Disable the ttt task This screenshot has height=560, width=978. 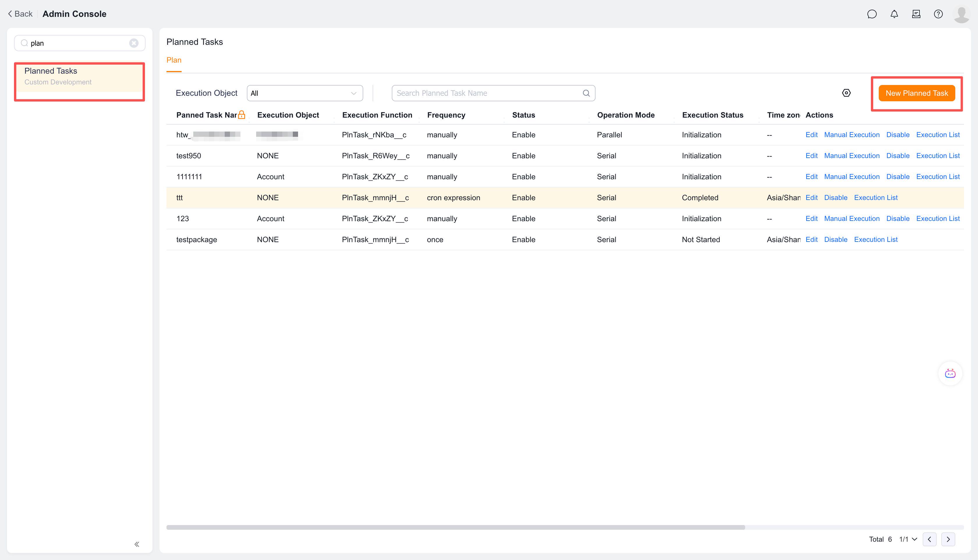coord(836,198)
